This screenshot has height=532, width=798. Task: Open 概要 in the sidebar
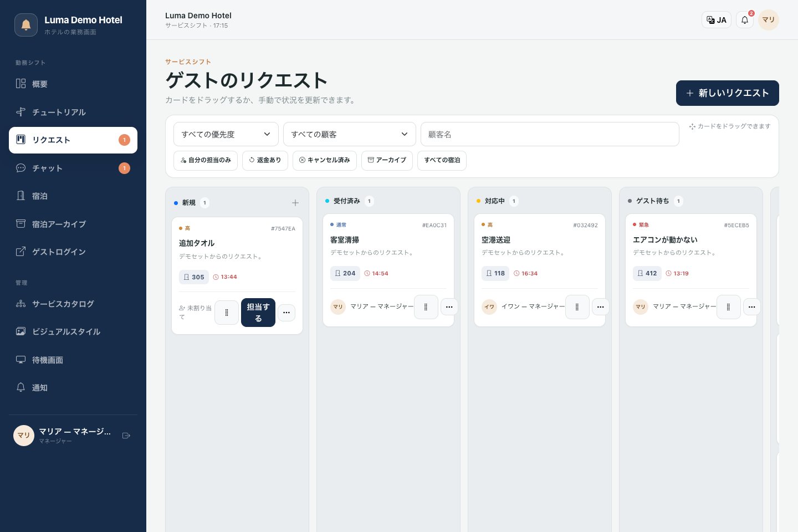click(73, 84)
